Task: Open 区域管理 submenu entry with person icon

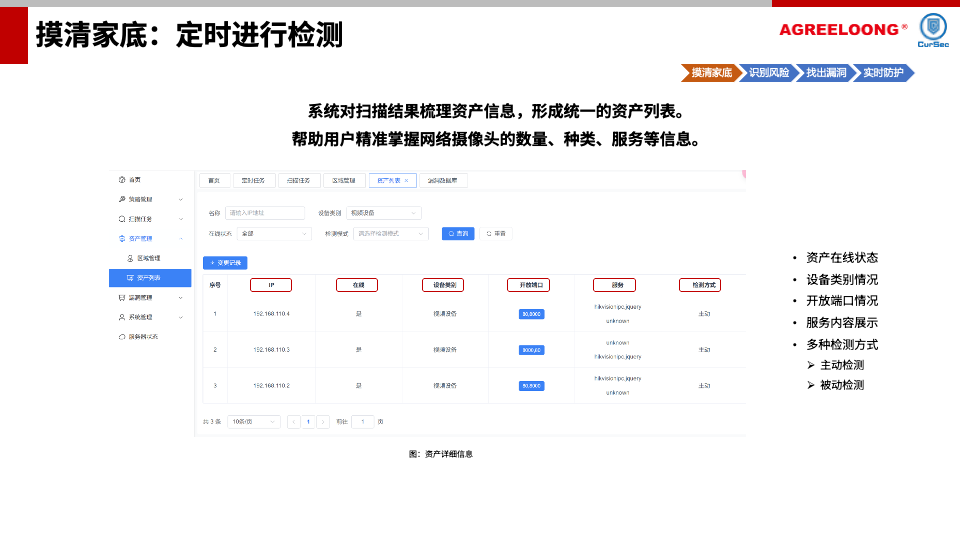Action: pyautogui.click(x=144, y=258)
